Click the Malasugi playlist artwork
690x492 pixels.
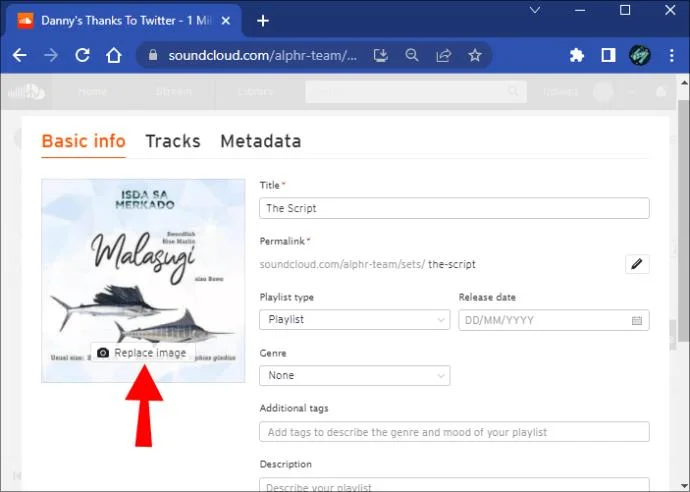click(x=143, y=281)
